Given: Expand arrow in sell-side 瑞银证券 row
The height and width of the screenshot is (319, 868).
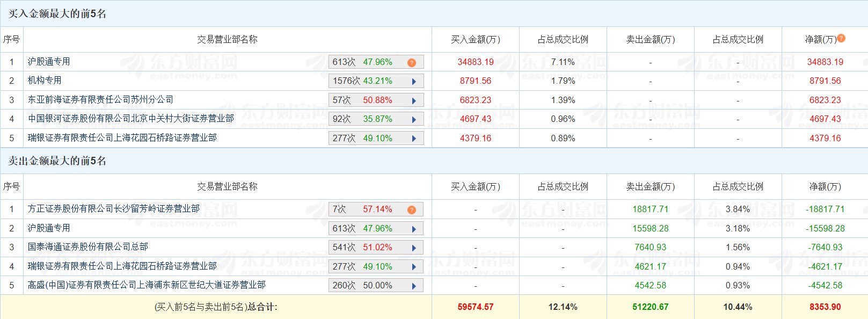Looking at the screenshot, I should tap(414, 267).
